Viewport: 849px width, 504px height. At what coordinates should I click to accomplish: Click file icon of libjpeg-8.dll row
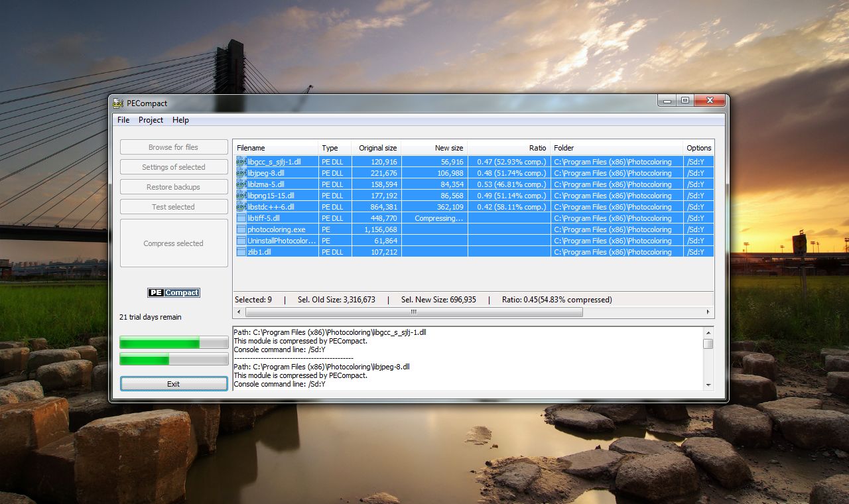point(241,172)
